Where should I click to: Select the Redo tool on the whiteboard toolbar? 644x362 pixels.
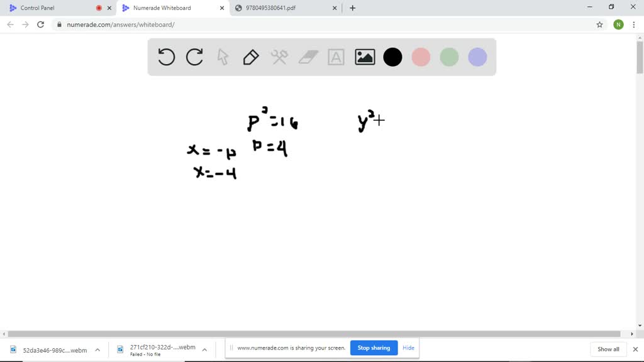pos(194,57)
